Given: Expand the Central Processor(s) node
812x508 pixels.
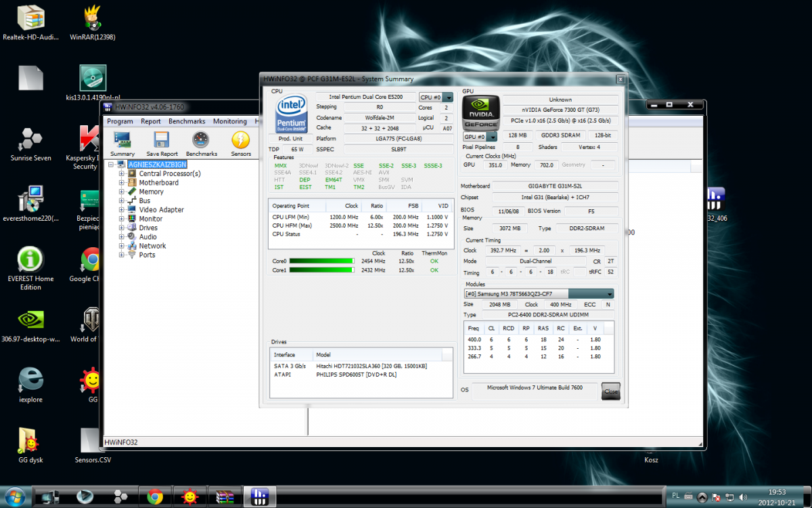Looking at the screenshot, I should tap(122, 173).
